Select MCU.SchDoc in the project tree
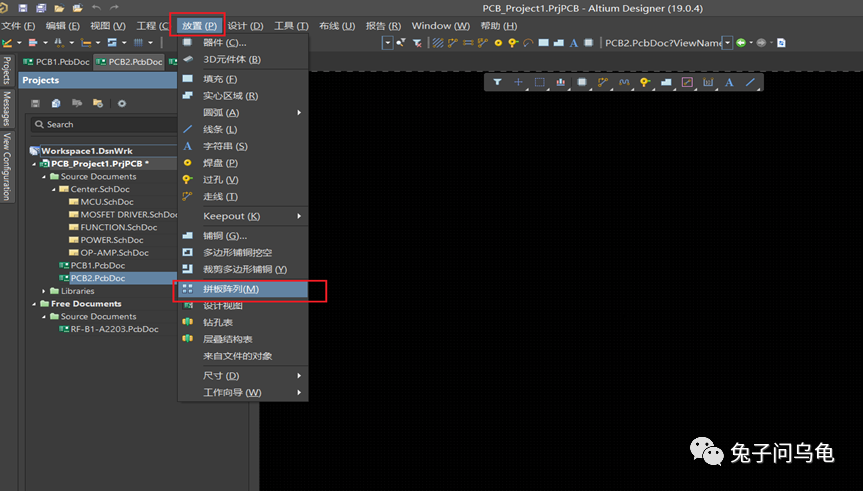863x491 pixels. (x=107, y=202)
